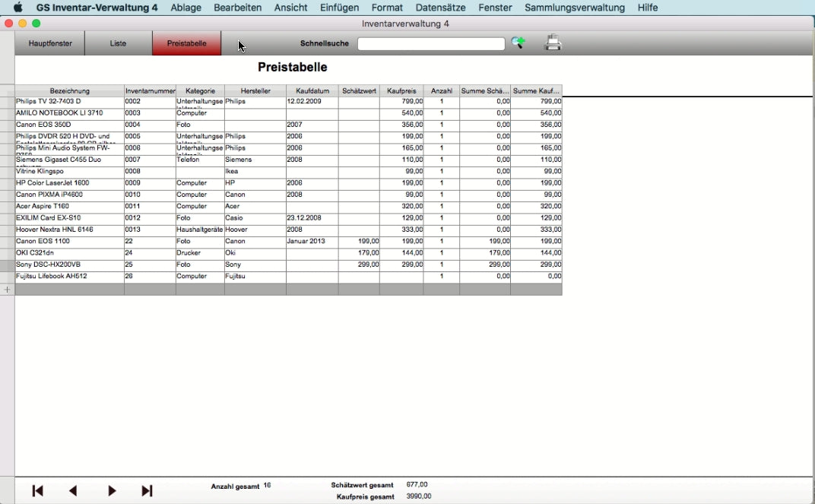
Task: Go to next record arrow
Action: click(112, 490)
